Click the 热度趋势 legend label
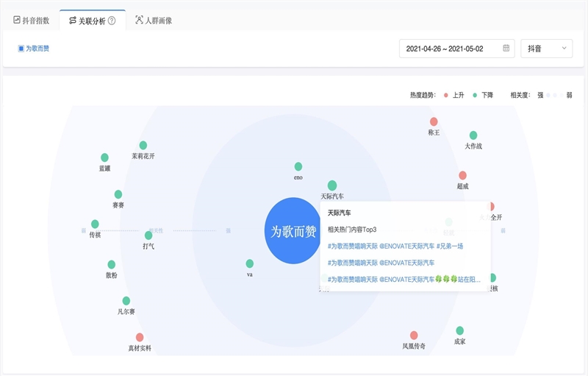Screen dimensions: 588x376 point(423,96)
